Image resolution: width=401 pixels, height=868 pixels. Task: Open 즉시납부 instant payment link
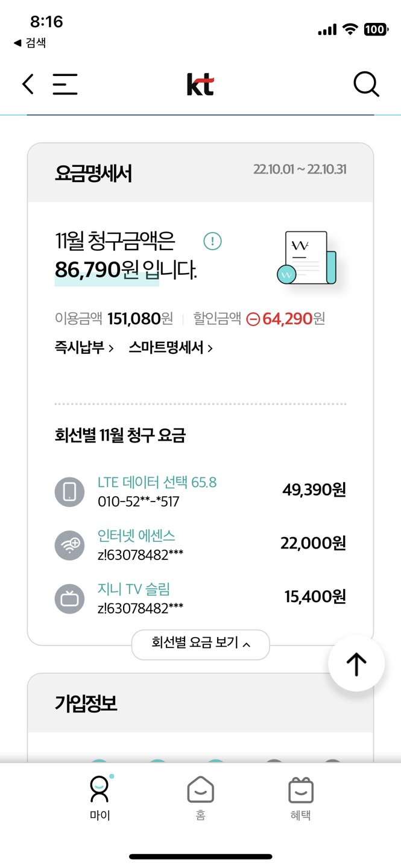click(84, 348)
